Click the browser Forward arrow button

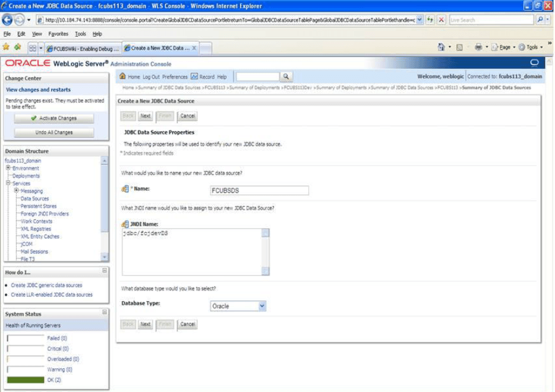[x=20, y=20]
